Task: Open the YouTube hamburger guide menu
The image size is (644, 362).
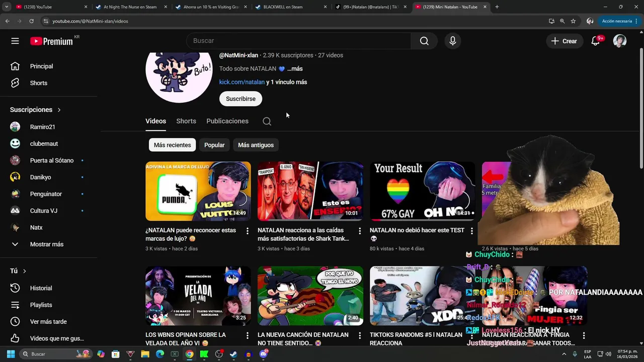Action: [x=15, y=41]
